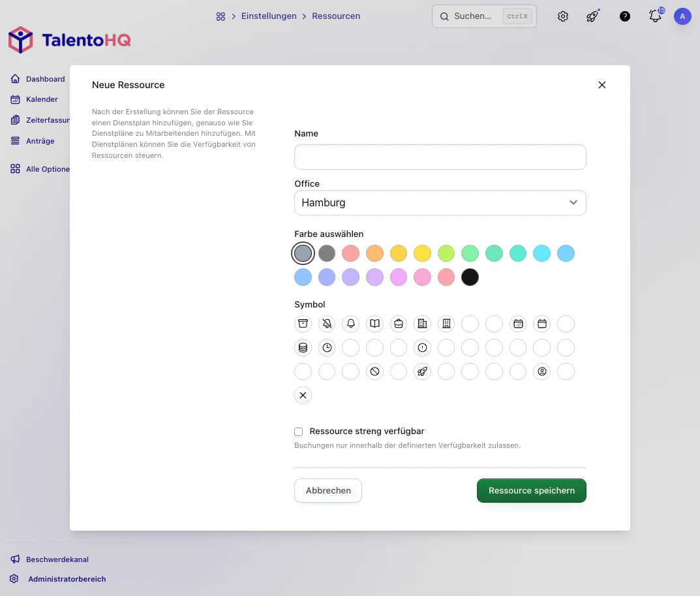Viewport: 700px width, 596px height.
Task: Open the help question mark icon
Action: point(625,16)
